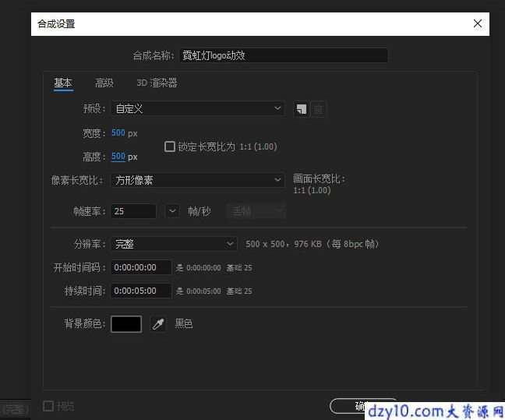
Task: Open the 分辨率 dropdown showing 完整
Action: (x=174, y=244)
